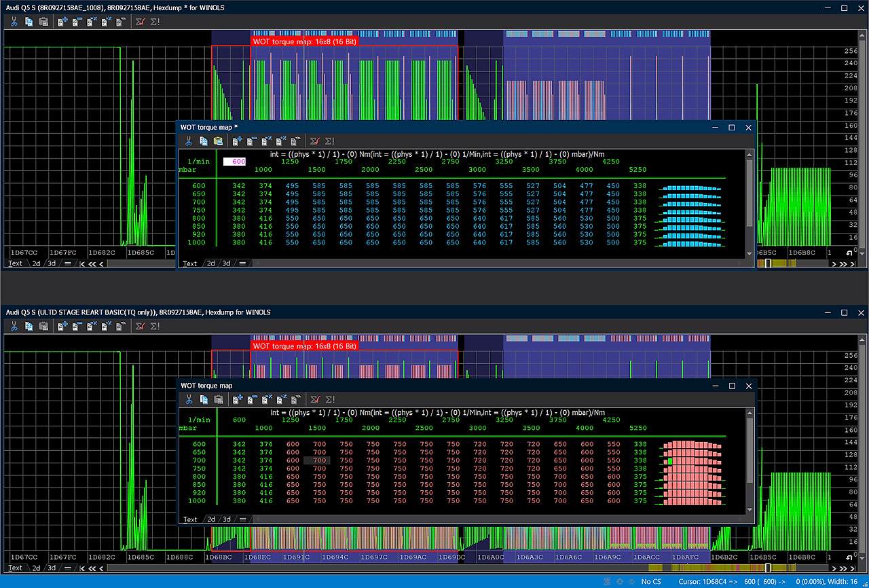Switch top hexdump window to Text tab
The height and width of the screenshot is (588, 869).
tap(15, 263)
